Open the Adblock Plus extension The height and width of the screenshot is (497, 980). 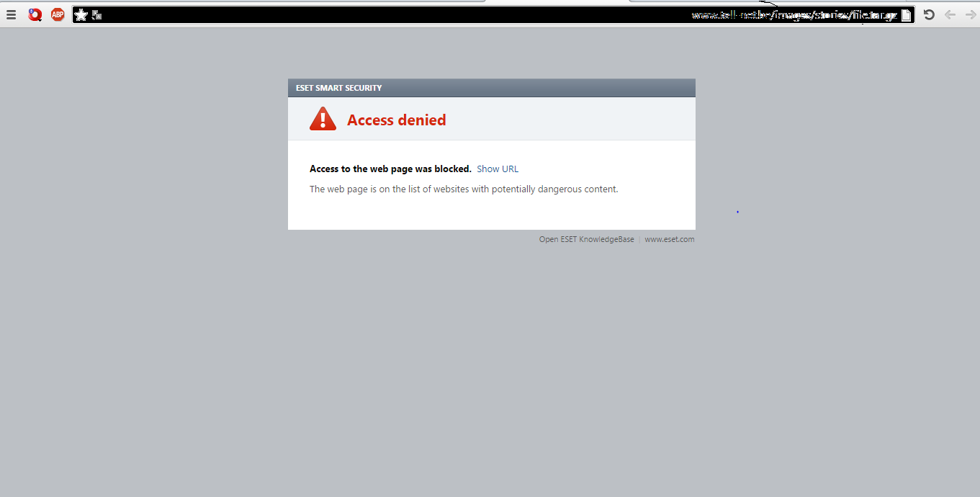[58, 14]
